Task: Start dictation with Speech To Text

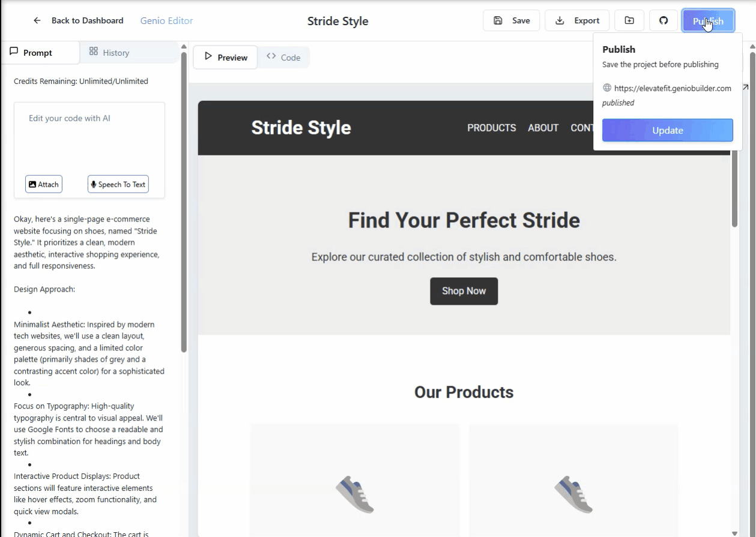Action: 118,184
